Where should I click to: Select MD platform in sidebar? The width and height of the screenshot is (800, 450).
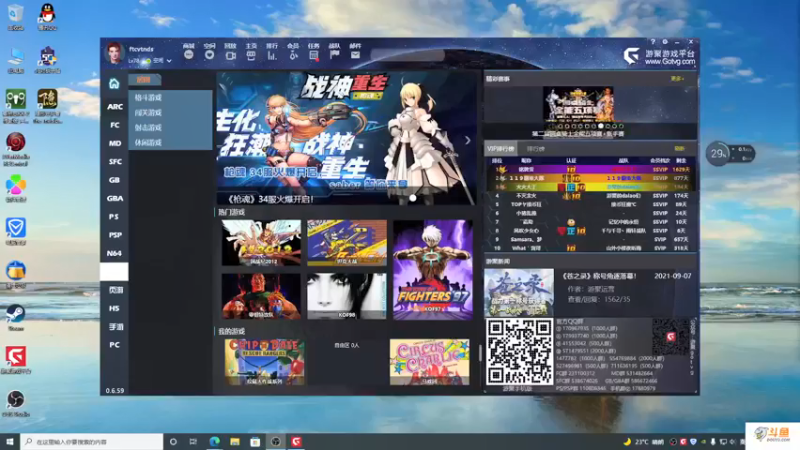115,143
